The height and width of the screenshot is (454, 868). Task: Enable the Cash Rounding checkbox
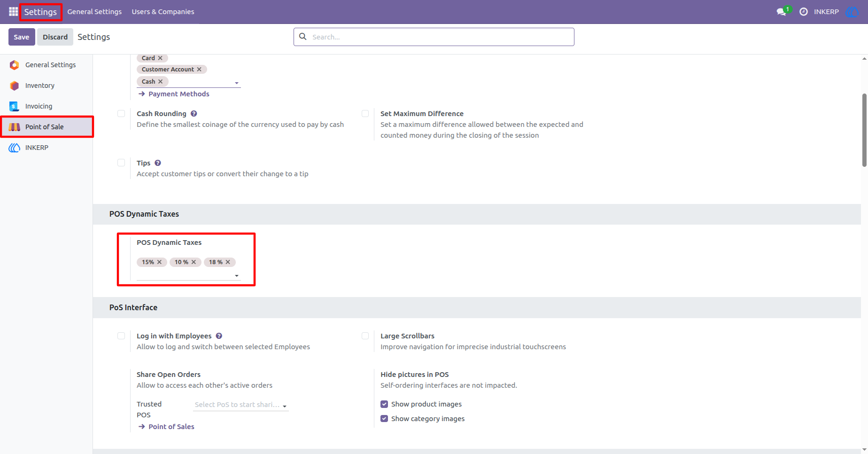[121, 113]
